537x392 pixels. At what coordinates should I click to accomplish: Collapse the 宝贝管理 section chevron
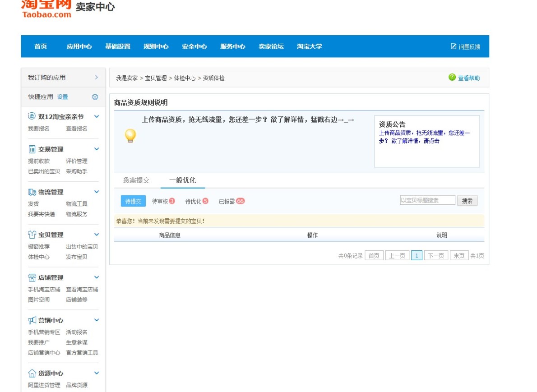click(97, 235)
